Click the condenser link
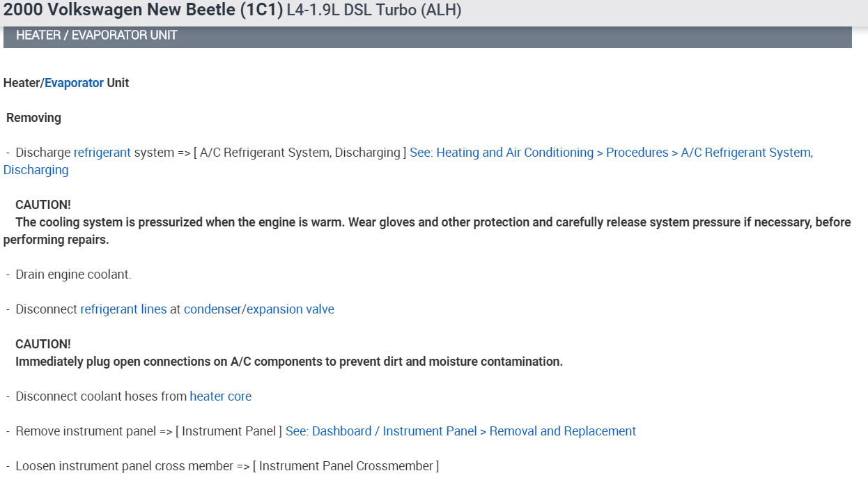 tap(212, 309)
